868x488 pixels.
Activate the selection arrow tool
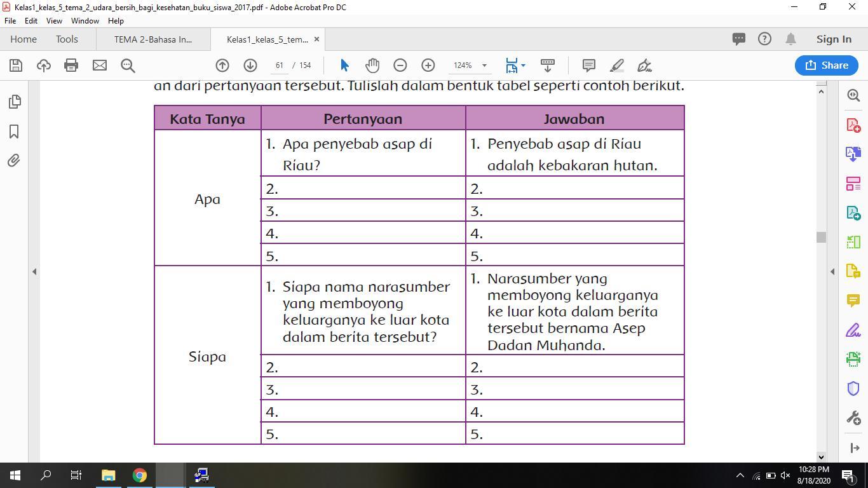point(344,65)
